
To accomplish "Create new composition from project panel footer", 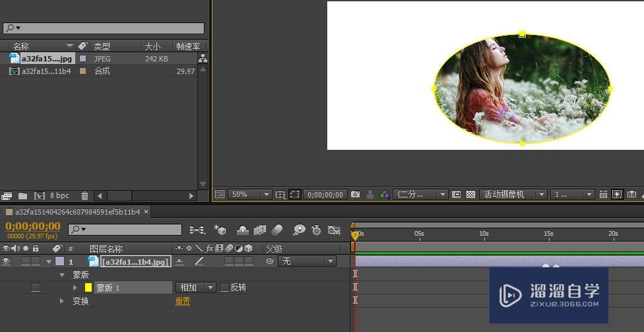I will pos(40,196).
